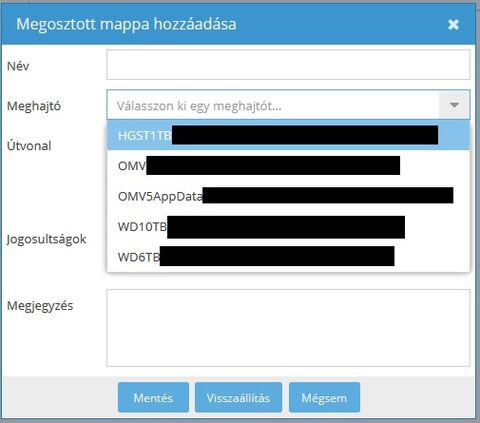Pick the WD6TB drive option

point(288,257)
